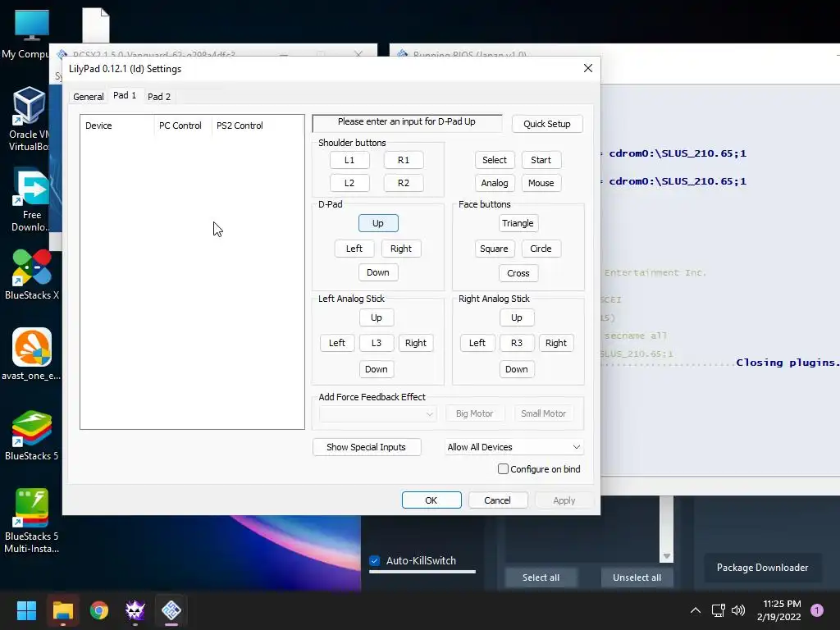Click the PC Control column header
Viewport: 840px width, 630px height.
[x=182, y=126]
